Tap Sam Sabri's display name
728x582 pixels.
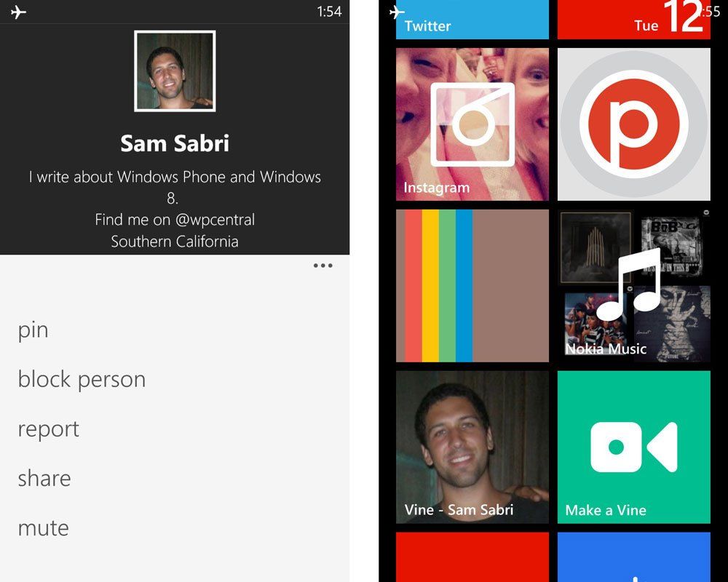pyautogui.click(x=175, y=143)
